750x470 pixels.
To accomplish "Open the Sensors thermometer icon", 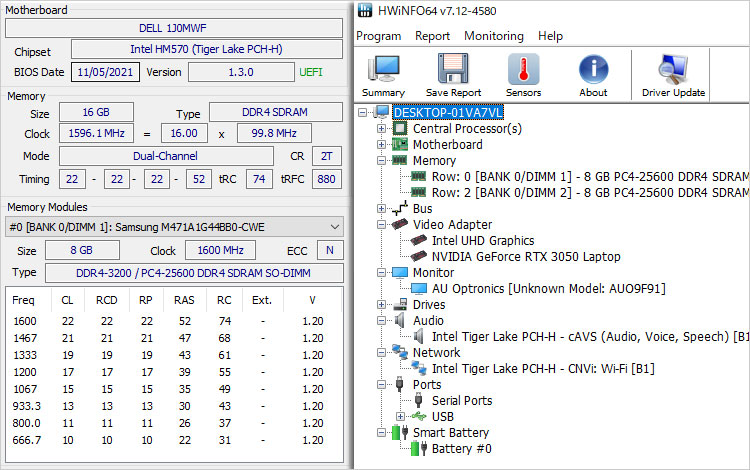I will pos(523,75).
